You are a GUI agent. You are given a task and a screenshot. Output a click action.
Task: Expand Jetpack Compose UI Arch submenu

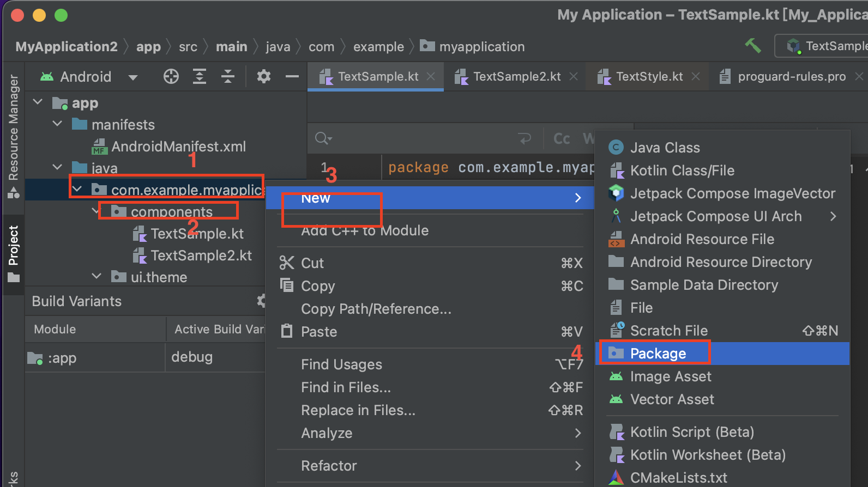(722, 216)
